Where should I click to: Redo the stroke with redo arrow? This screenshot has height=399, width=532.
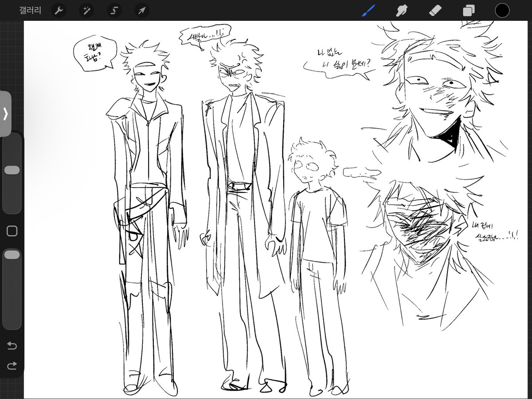point(12,366)
